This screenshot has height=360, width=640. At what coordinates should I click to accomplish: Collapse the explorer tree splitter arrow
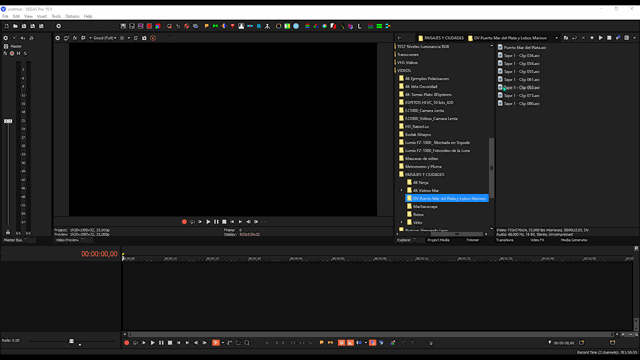[x=491, y=168]
